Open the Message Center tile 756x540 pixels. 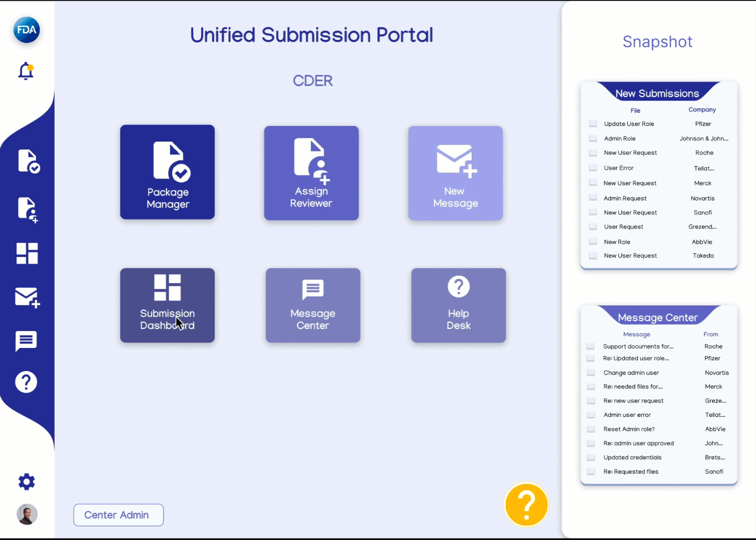(313, 305)
